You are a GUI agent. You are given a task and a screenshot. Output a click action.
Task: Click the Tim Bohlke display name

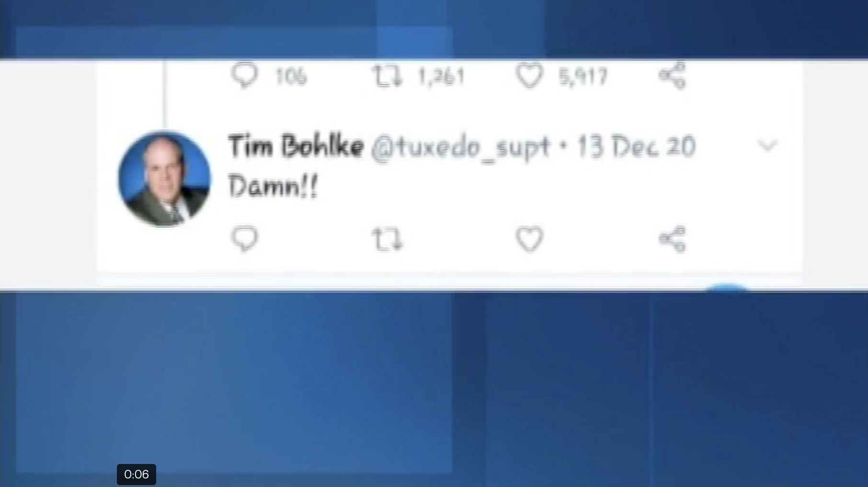[296, 146]
